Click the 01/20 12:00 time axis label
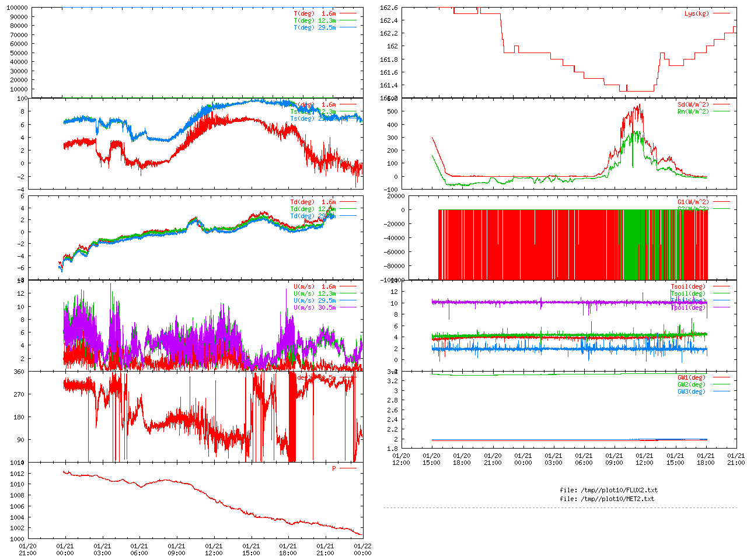747x560 pixels. 401,459
